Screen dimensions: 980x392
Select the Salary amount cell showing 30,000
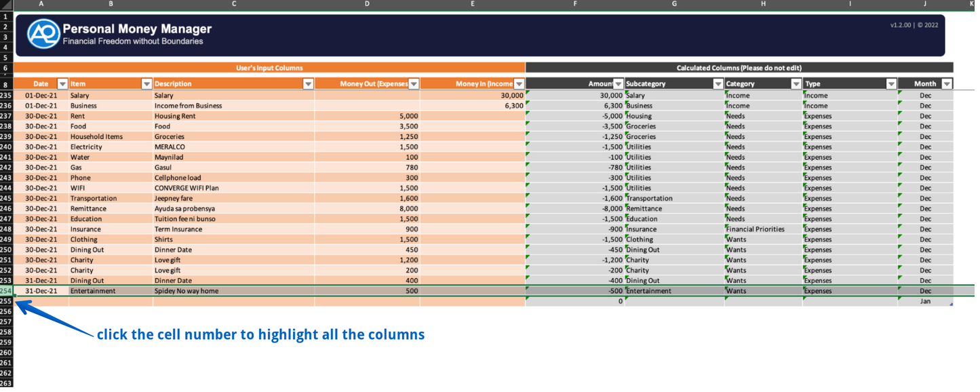click(472, 96)
